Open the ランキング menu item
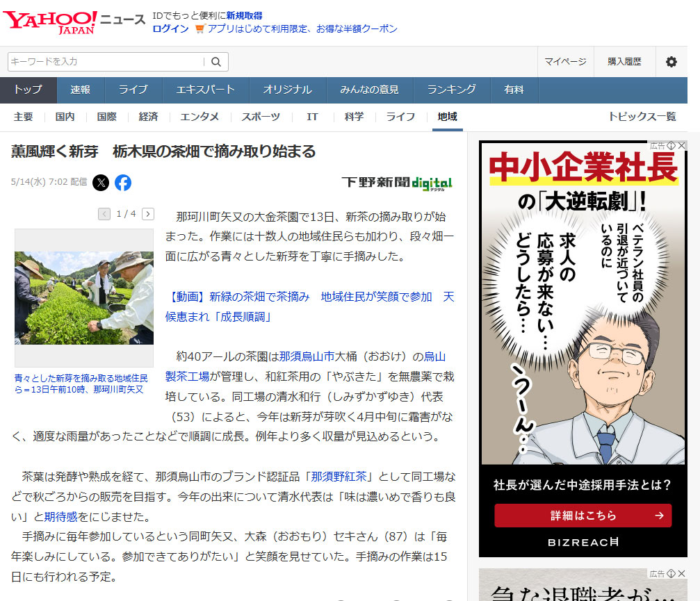Viewport: 700px width, 601px height. pyautogui.click(x=450, y=90)
